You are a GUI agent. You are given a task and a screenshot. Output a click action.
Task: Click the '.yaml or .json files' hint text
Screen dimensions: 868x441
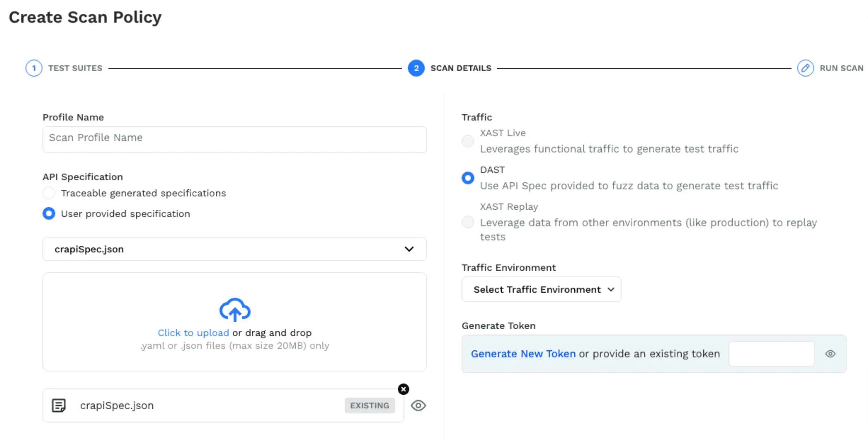tap(235, 346)
